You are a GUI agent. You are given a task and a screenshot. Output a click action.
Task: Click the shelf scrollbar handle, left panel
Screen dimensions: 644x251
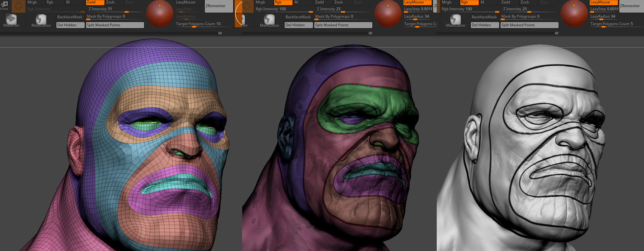click(x=220, y=33)
